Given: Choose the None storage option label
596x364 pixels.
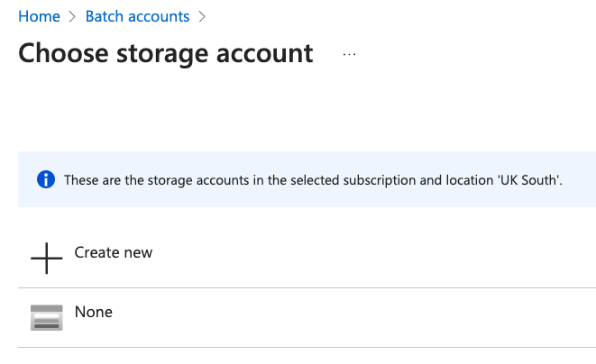Looking at the screenshot, I should tap(94, 312).
